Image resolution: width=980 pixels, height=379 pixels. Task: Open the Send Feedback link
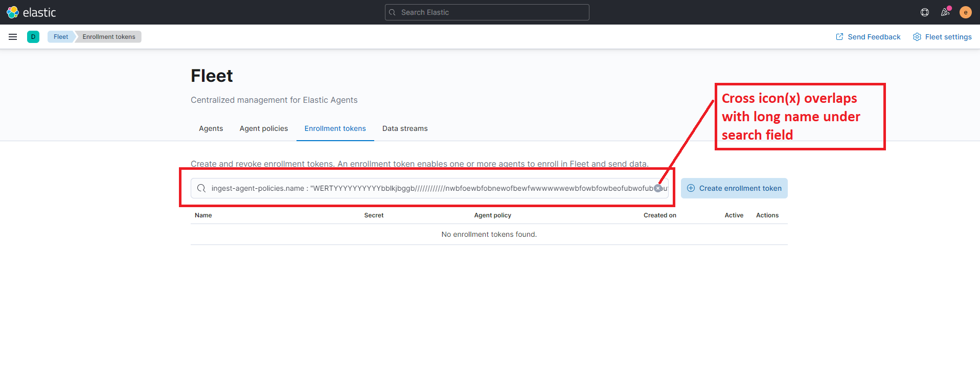(x=868, y=37)
